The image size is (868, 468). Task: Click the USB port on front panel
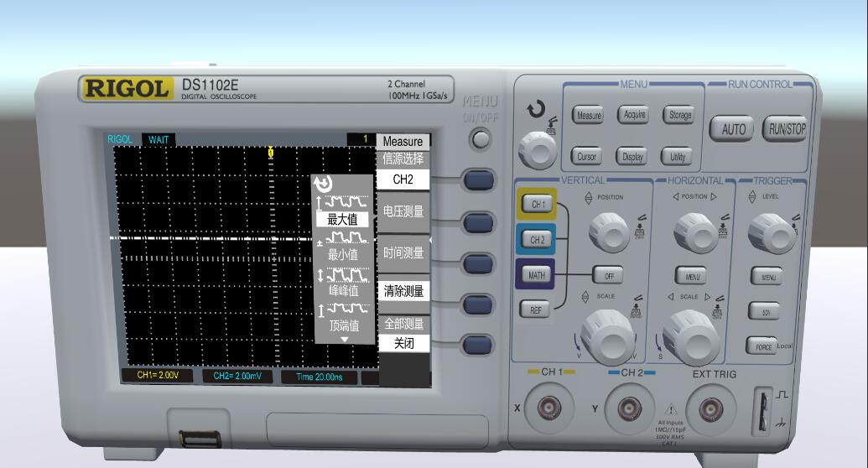pyautogui.click(x=198, y=437)
